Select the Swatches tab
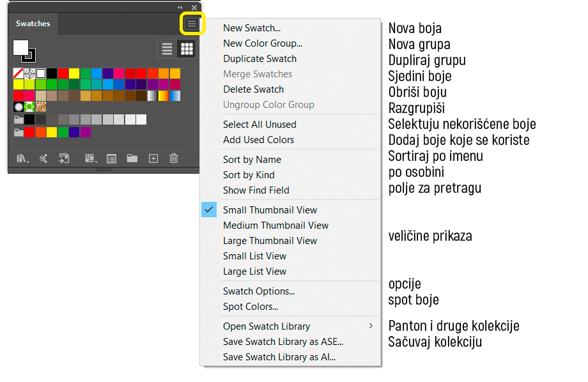This screenshot has width=588, height=382. pos(33,24)
